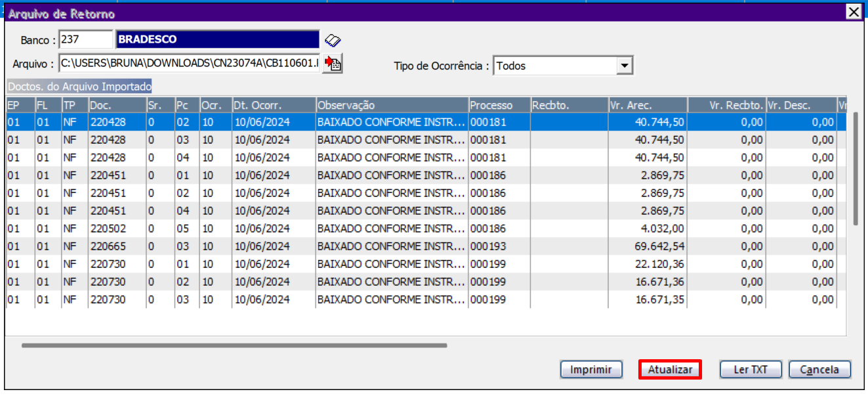868x396 pixels.
Task: Sort by the Doc. column header
Action: coord(117,105)
